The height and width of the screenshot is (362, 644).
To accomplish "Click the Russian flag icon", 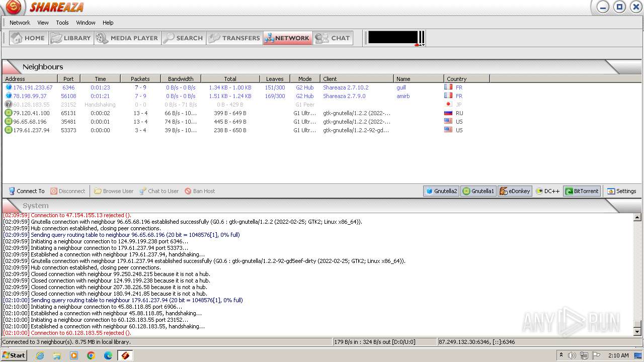I will point(448,113).
